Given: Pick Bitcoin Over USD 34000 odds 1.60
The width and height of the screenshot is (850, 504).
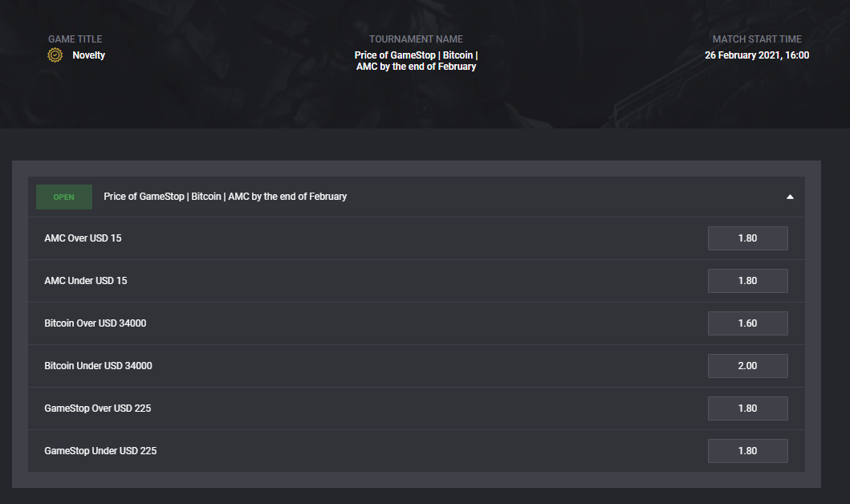Looking at the screenshot, I should pyautogui.click(x=747, y=323).
